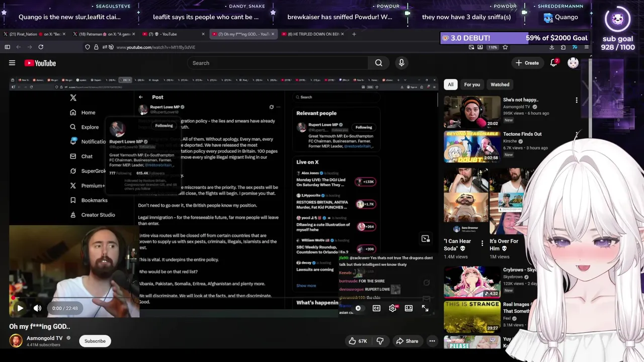Close the "(7) YouTube" browser tab
Screen dimensions: 644x362
click(203, 34)
